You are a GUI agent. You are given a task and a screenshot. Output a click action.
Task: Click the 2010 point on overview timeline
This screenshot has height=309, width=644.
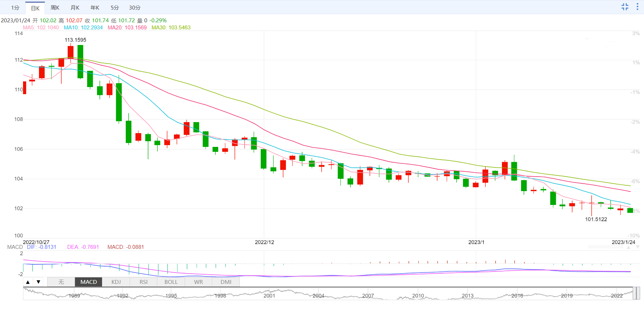point(418,296)
